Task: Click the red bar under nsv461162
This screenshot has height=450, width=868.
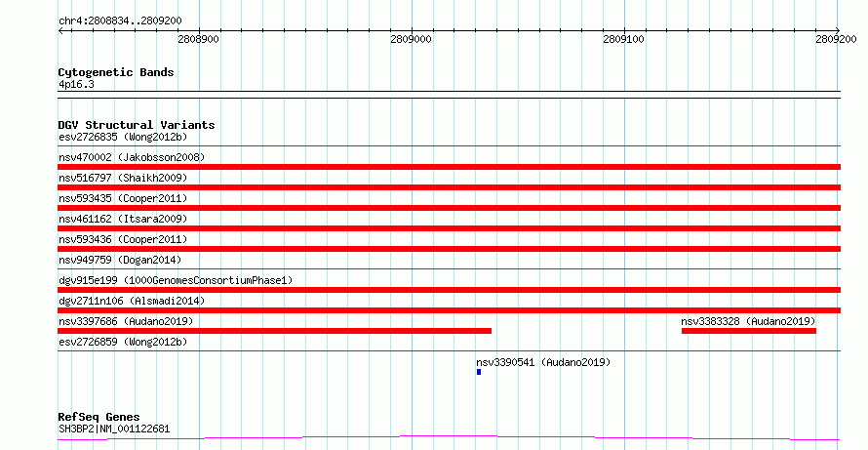Action: click(449, 228)
